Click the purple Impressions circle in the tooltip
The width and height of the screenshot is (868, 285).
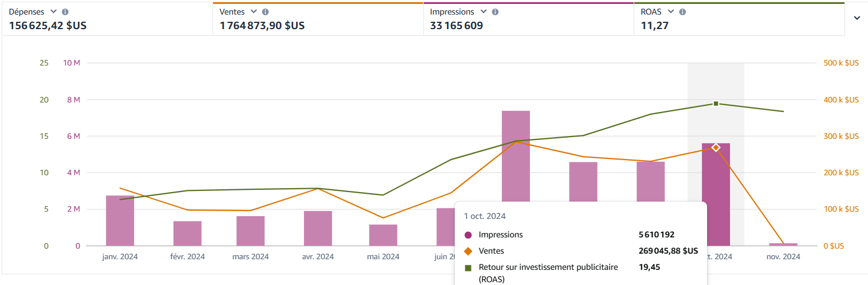coord(468,235)
